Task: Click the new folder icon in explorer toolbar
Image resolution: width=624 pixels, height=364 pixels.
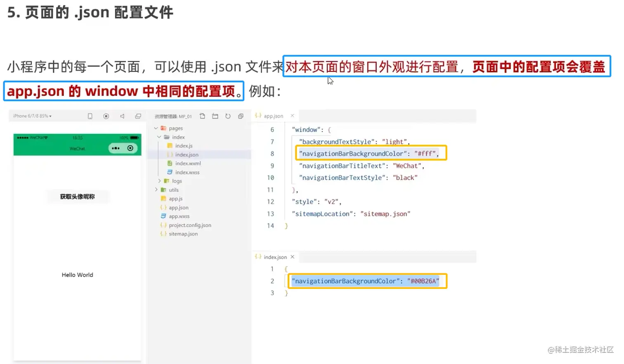Action: [215, 116]
